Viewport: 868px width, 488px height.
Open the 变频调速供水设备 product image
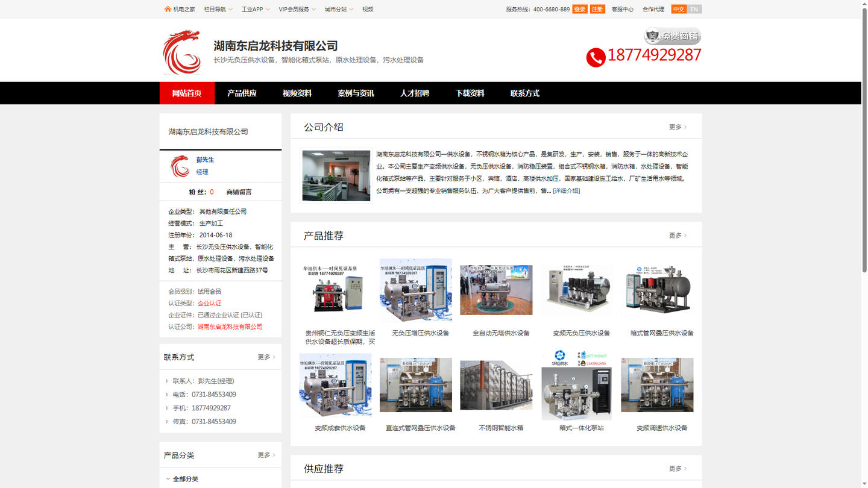[x=658, y=386]
